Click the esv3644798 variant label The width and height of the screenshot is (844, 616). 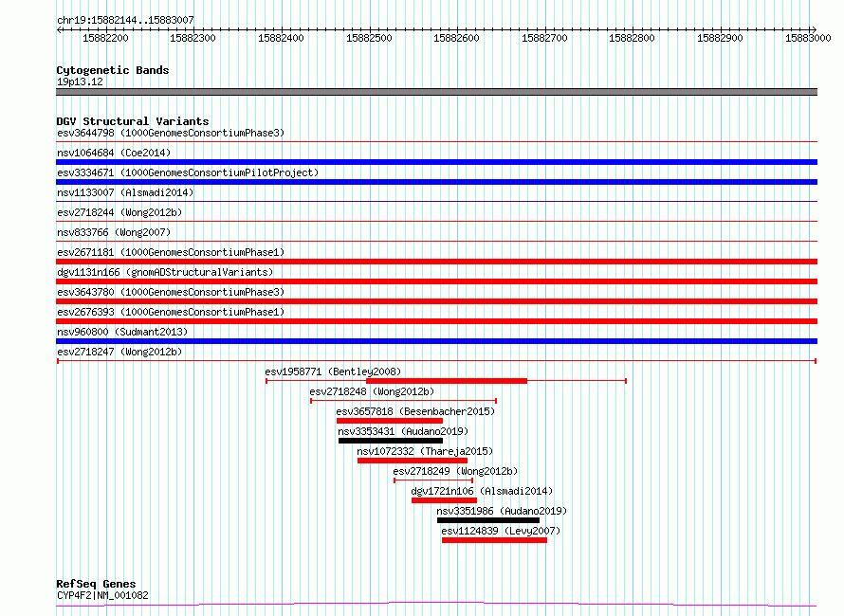tap(171, 133)
